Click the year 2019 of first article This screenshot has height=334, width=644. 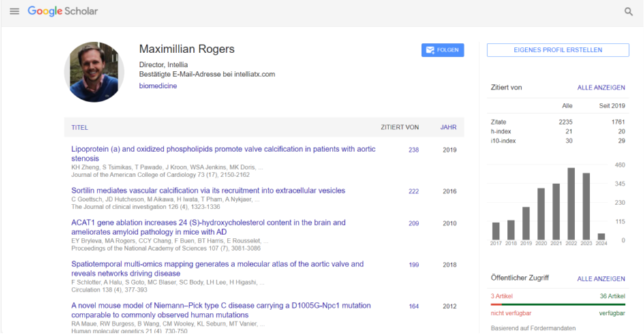(449, 150)
